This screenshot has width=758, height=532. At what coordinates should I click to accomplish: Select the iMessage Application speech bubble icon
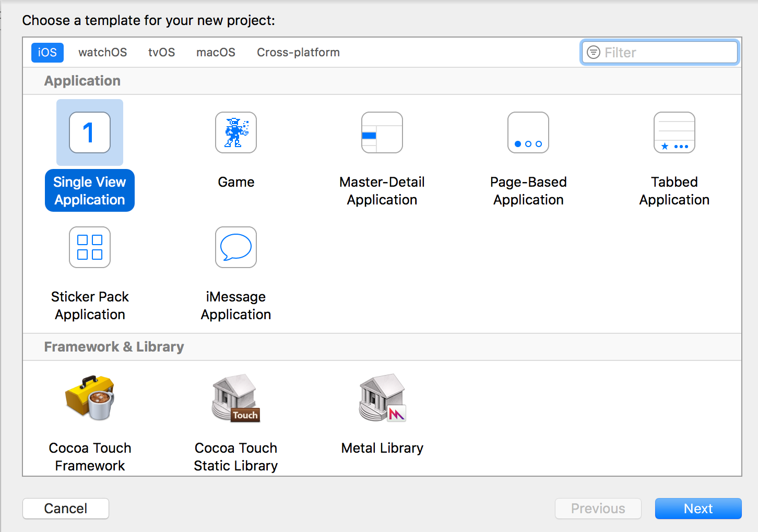(236, 247)
